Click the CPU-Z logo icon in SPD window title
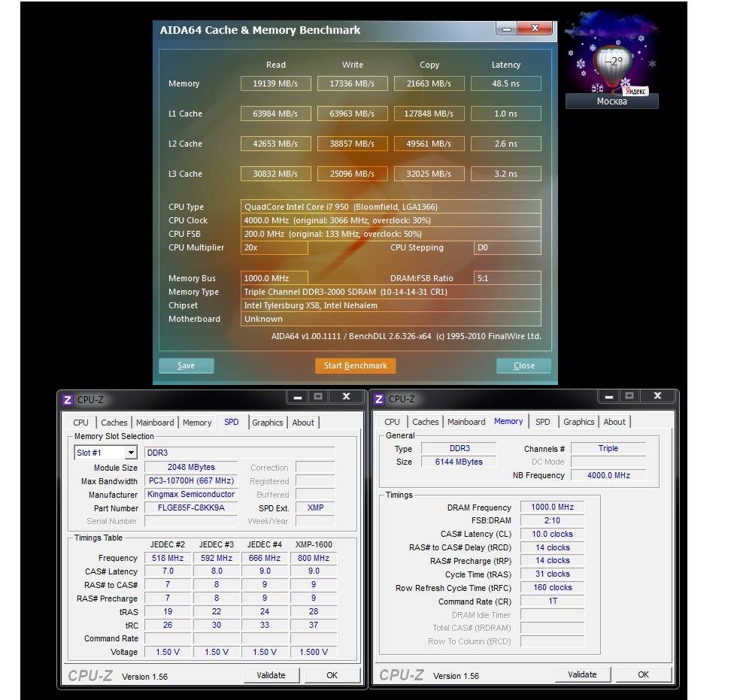 (68, 399)
